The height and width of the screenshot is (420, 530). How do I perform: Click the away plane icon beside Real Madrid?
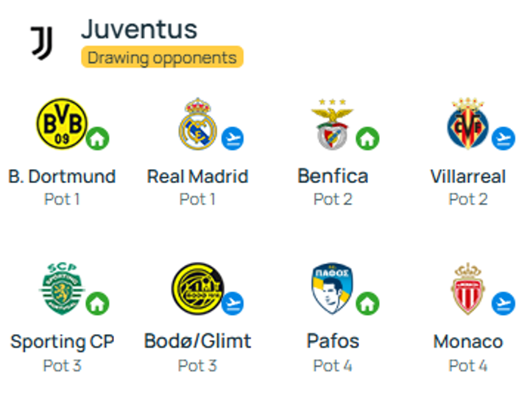pyautogui.click(x=233, y=138)
